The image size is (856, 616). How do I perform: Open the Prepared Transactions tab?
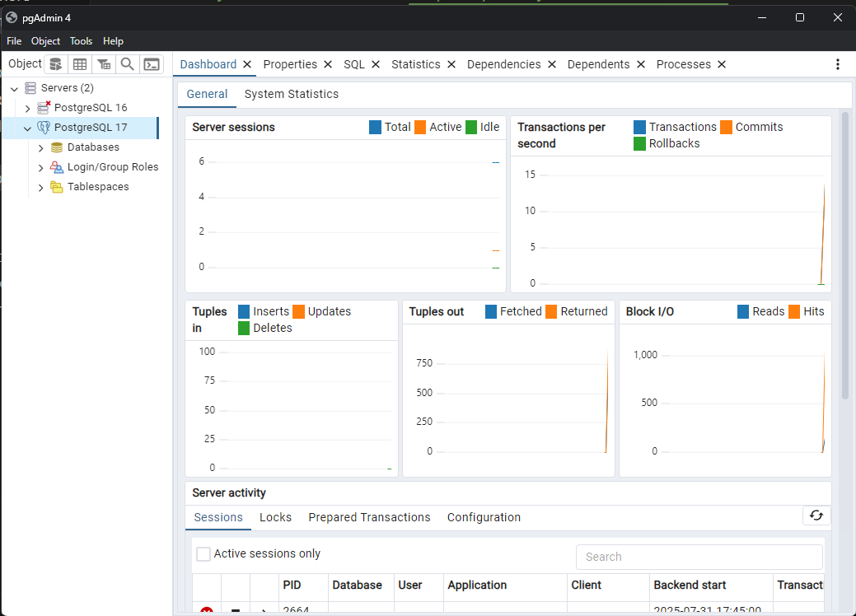click(x=369, y=517)
